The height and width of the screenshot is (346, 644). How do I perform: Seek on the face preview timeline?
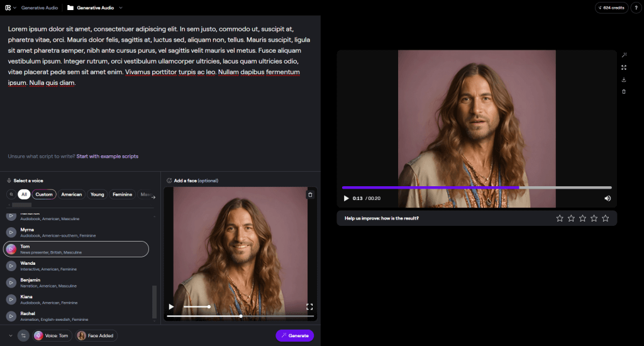(240, 316)
